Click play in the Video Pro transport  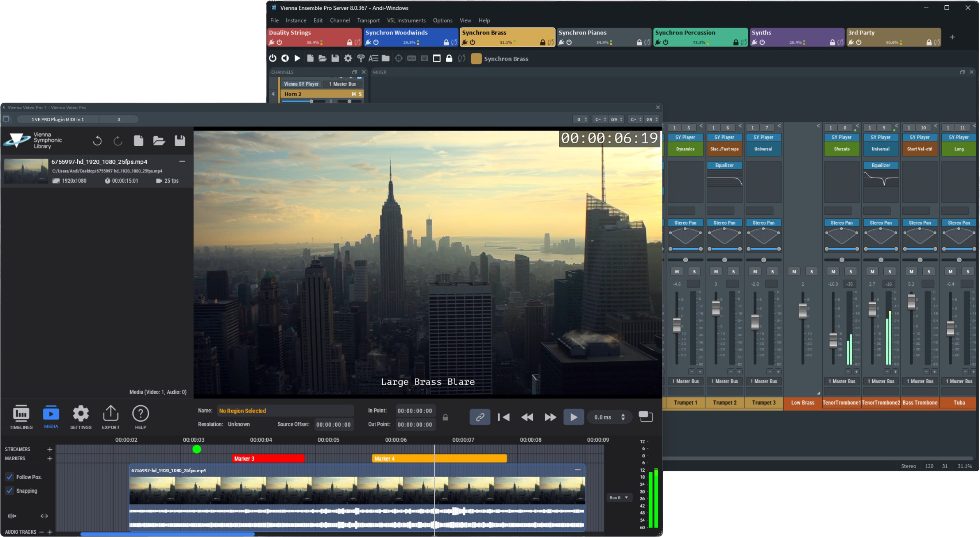coord(574,417)
